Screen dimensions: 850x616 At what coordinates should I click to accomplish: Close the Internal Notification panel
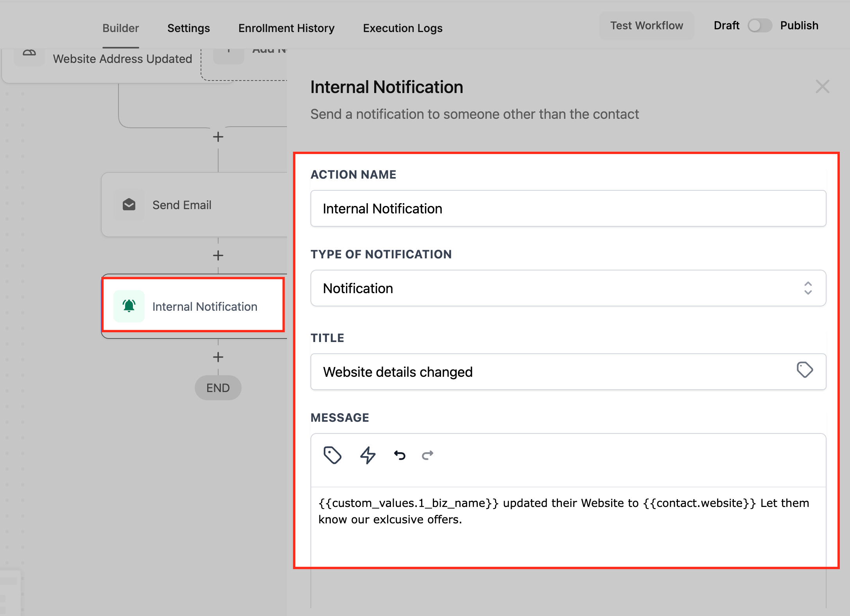coord(822,86)
